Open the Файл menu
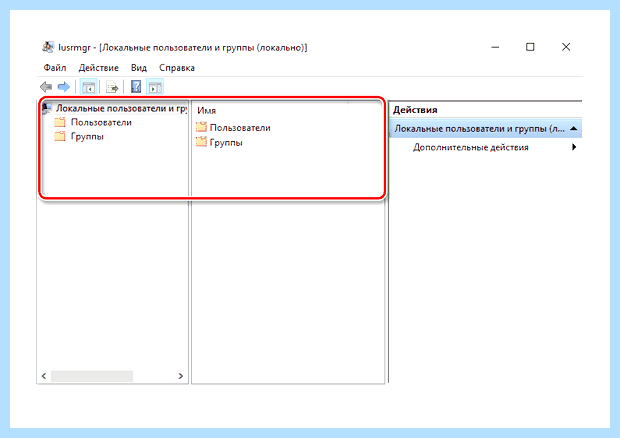 (55, 68)
